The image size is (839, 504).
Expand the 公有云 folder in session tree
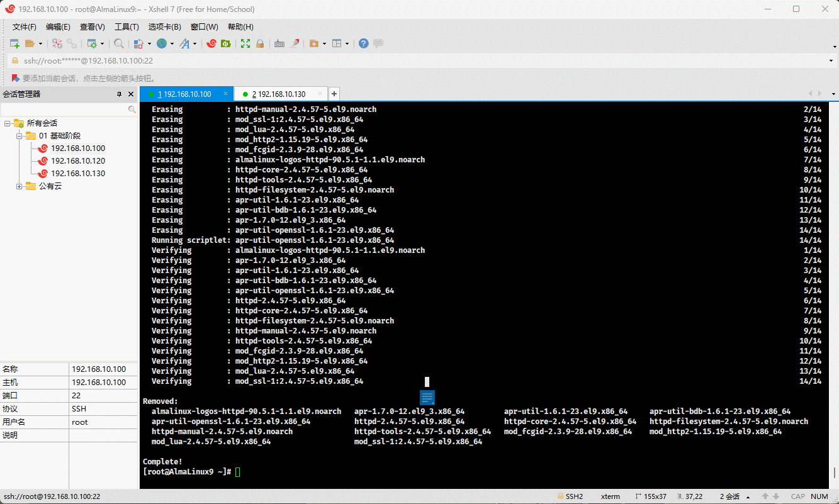[x=20, y=186]
